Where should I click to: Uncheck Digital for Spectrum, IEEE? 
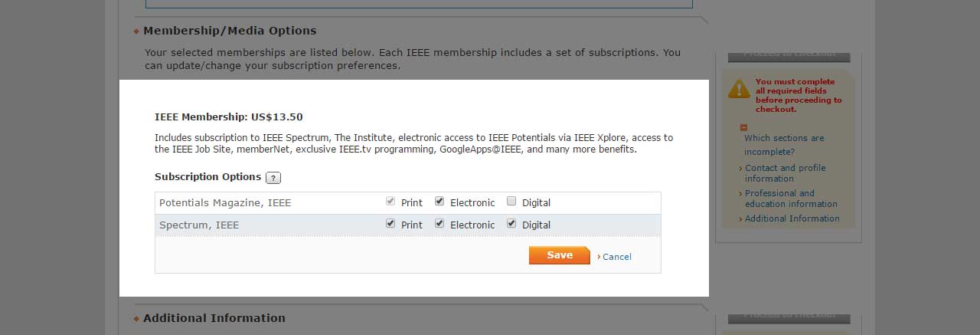click(511, 224)
